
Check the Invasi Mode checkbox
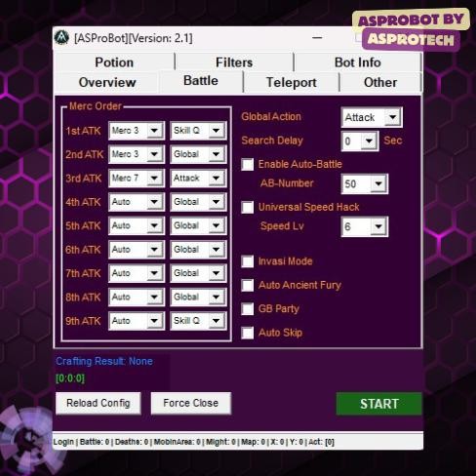248,261
